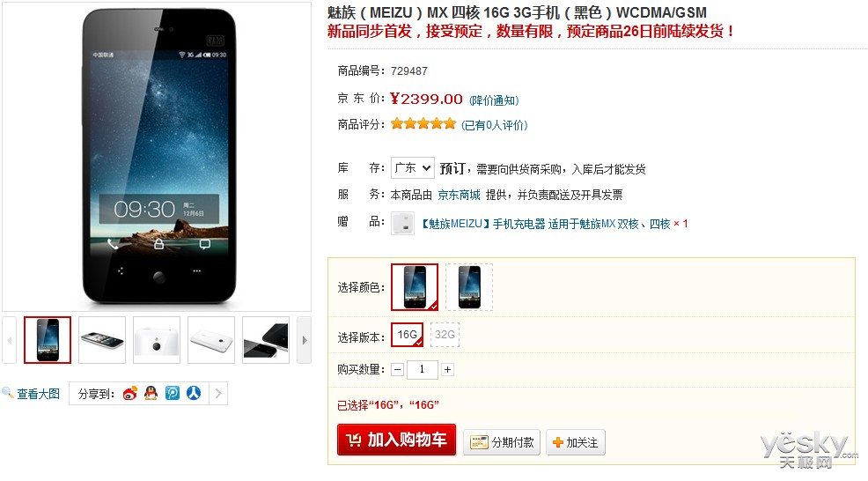
Task: Share to Sina Weibo icon
Action: 130,394
